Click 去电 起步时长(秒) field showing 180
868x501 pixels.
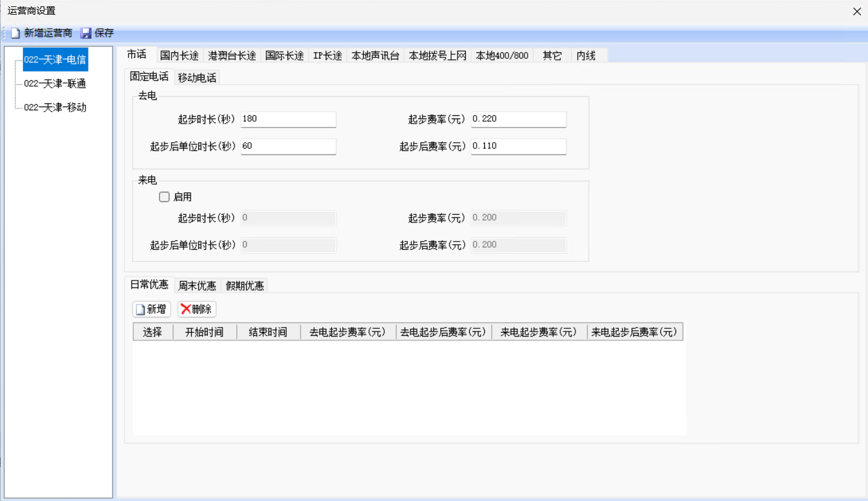pyautogui.click(x=288, y=119)
